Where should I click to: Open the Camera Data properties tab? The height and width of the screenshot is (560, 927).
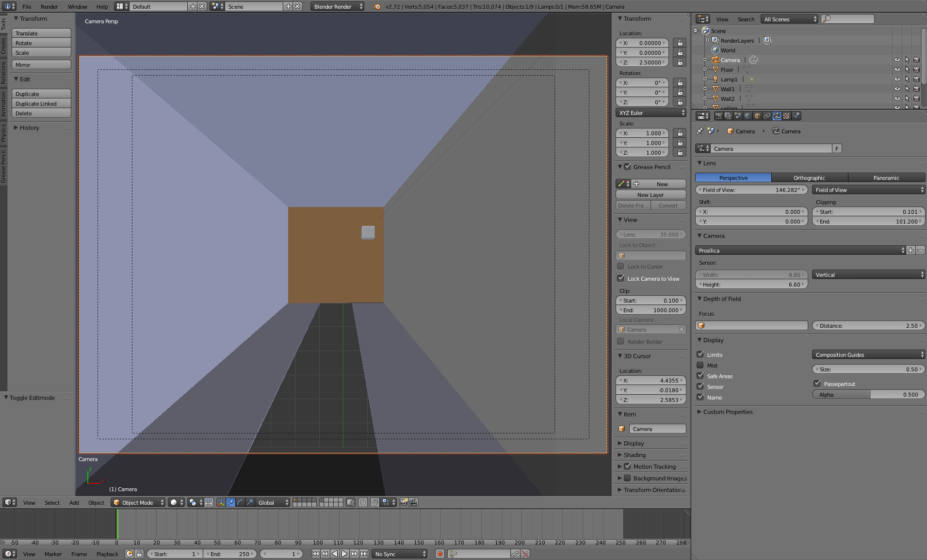pos(777,116)
